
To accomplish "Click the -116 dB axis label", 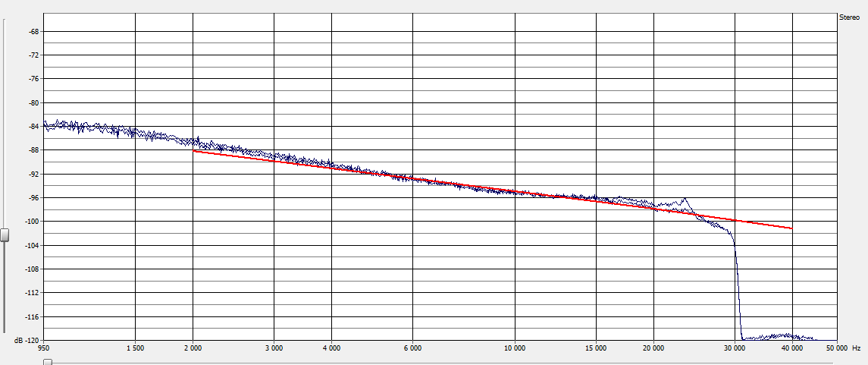I will 33,316.
